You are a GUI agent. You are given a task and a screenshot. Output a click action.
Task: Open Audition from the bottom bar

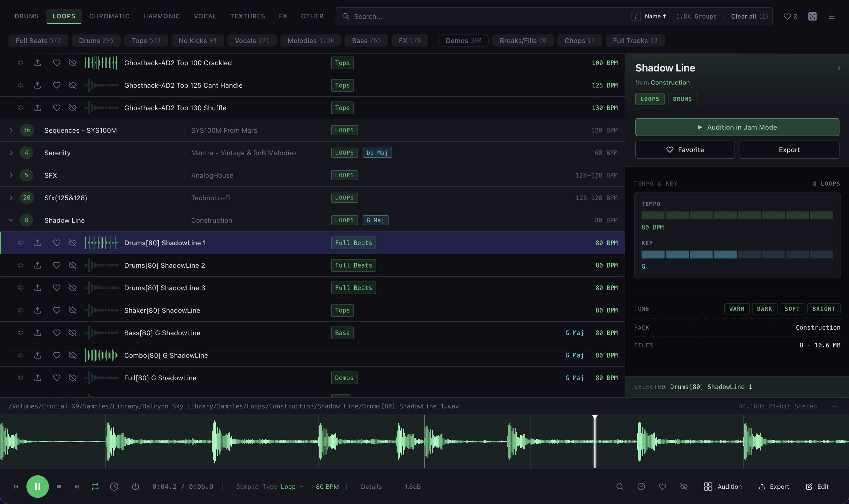point(723,487)
